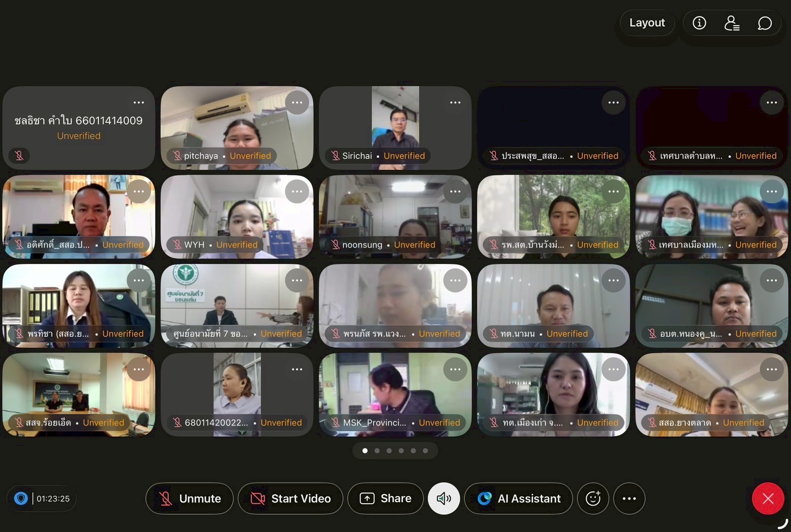Open options menu on WYH's tile
This screenshot has width=791, height=532.
tap(297, 192)
